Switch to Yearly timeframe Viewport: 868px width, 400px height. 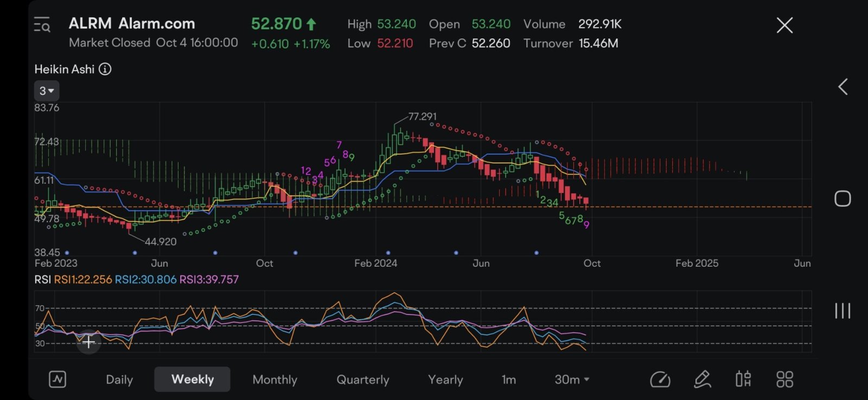click(445, 379)
